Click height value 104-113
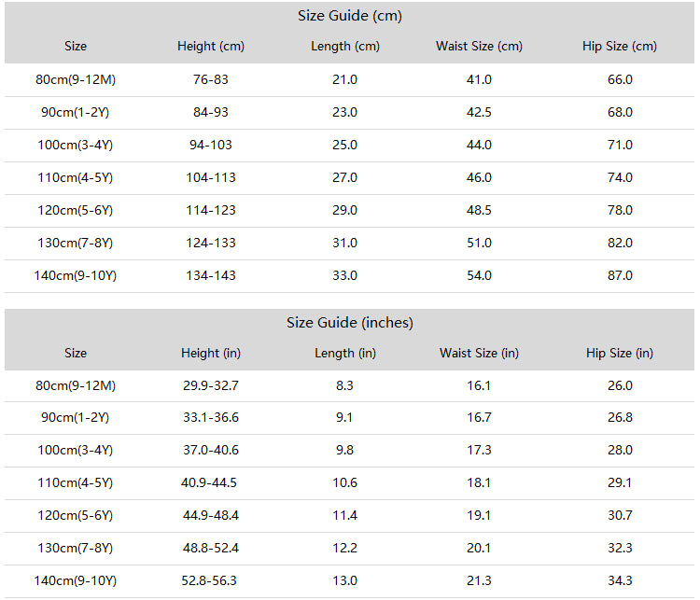Image resolution: width=700 pixels, height=600 pixels. click(211, 177)
